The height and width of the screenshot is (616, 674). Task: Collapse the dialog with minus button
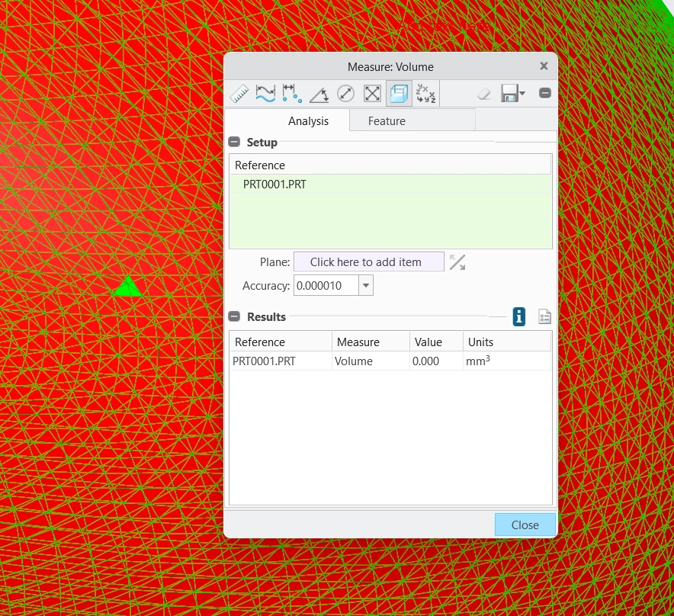tap(544, 93)
